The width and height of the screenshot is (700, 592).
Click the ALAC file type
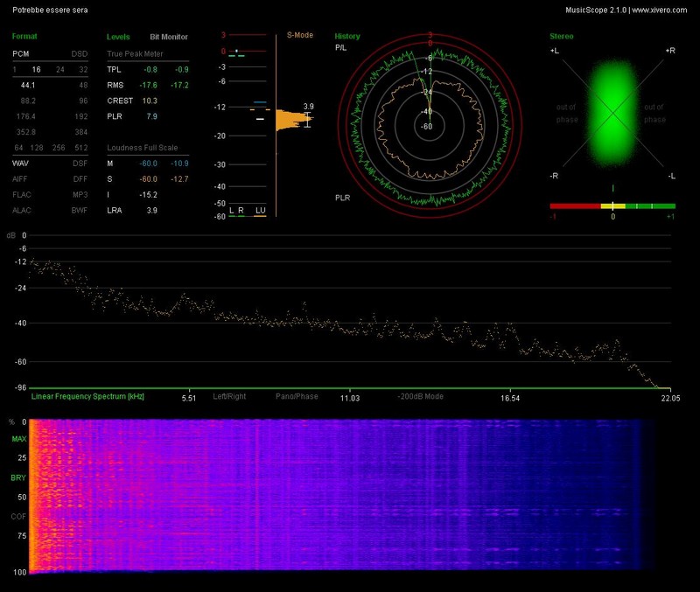(22, 210)
